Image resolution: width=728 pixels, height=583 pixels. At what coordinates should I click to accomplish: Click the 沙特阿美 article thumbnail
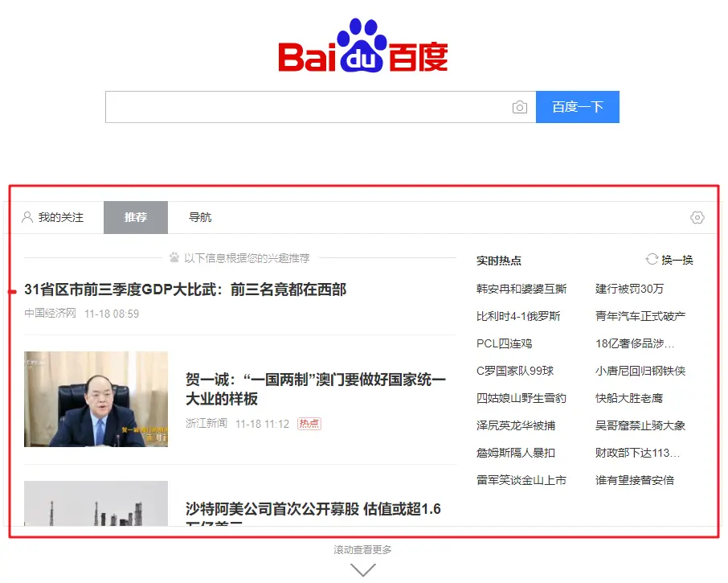[96, 503]
